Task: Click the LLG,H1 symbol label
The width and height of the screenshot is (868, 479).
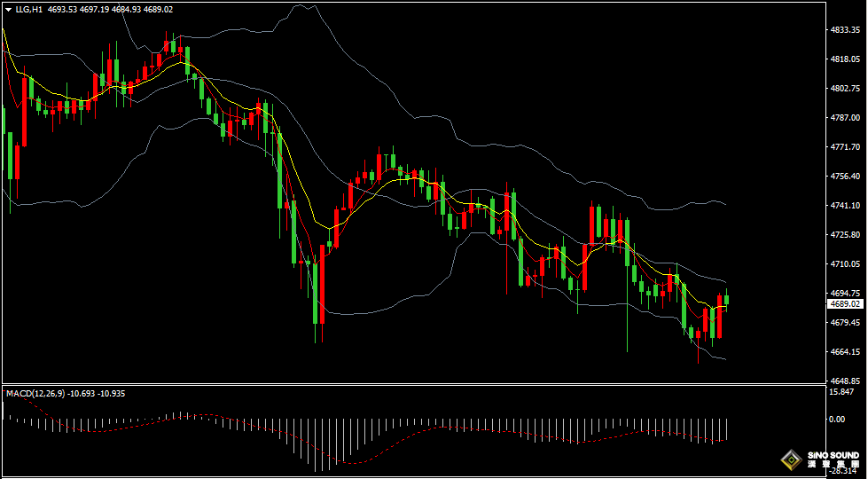Action: pos(28,10)
